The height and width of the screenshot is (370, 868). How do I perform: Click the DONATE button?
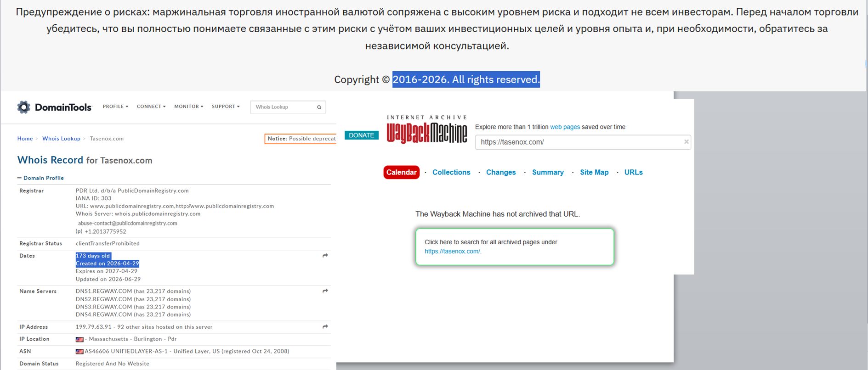click(x=362, y=135)
